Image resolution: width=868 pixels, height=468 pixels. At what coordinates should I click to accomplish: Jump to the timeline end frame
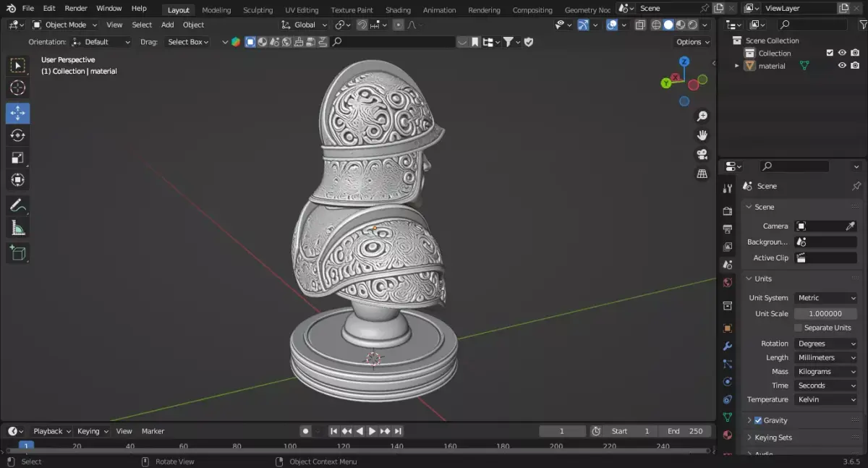coord(398,431)
